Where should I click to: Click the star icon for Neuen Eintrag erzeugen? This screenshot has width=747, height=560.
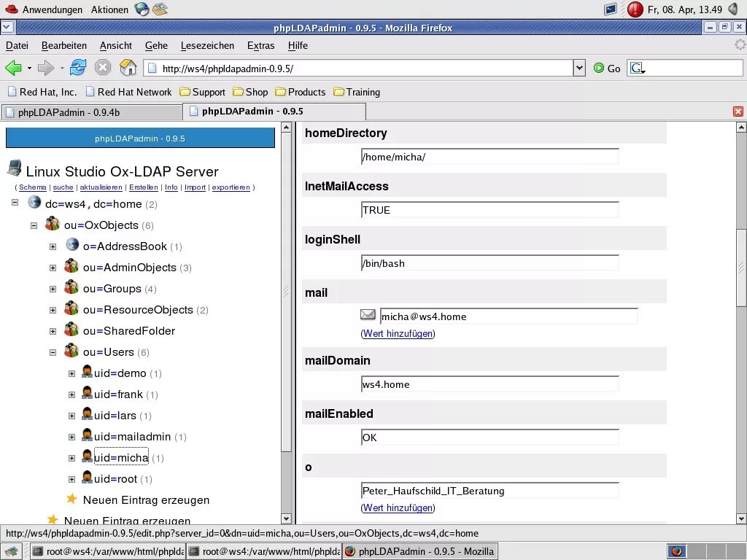71,500
